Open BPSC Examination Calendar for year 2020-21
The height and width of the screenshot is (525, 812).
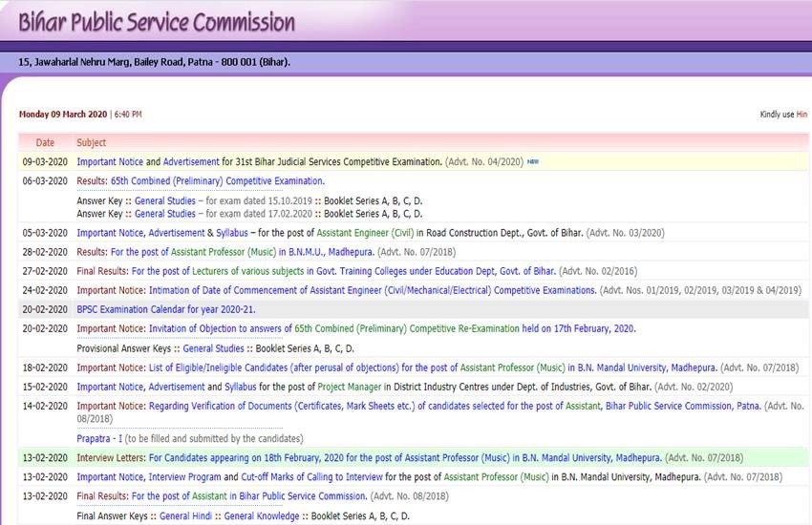click(x=165, y=309)
